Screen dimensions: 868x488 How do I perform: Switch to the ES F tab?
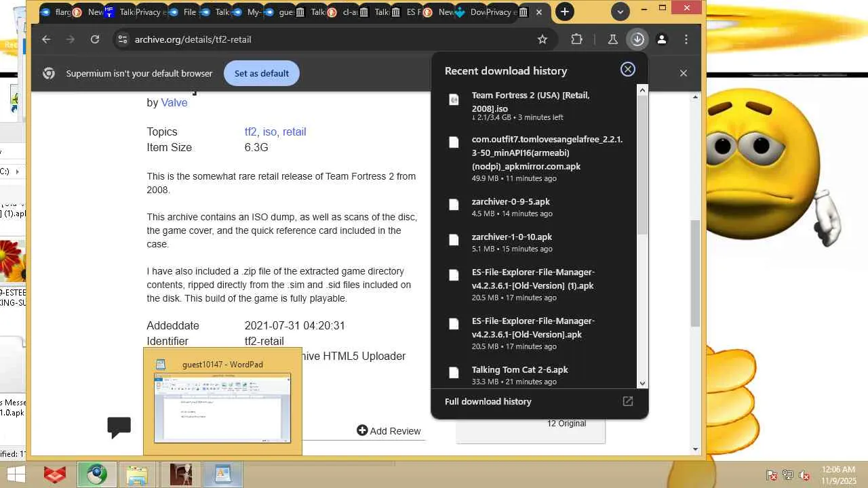coord(407,12)
